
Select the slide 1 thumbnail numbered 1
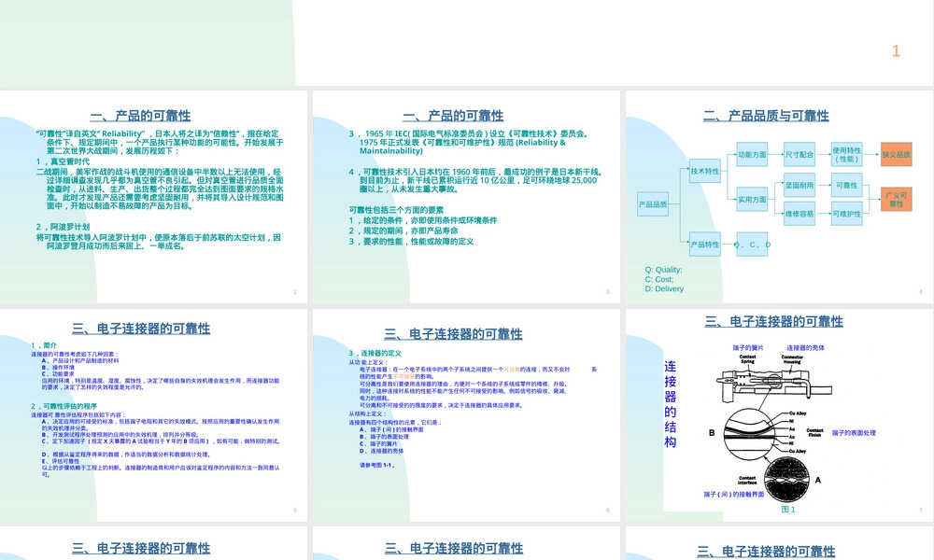[467, 43]
